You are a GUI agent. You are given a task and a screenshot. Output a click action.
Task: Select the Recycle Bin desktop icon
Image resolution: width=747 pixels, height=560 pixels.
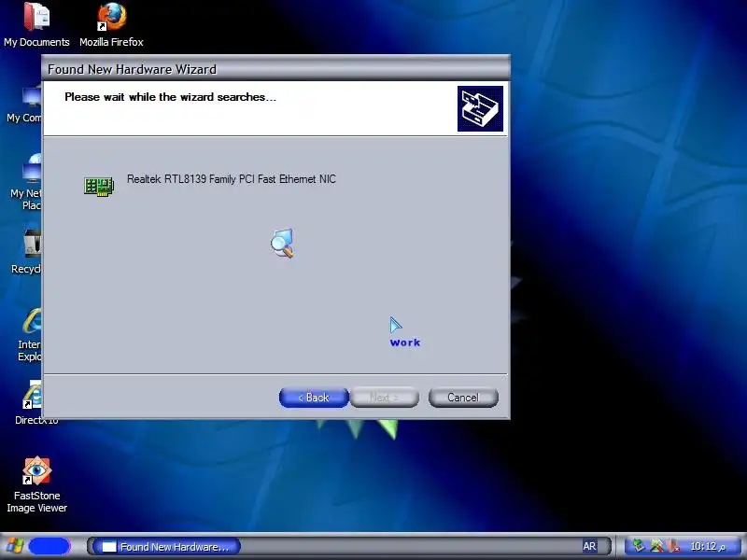[26, 252]
